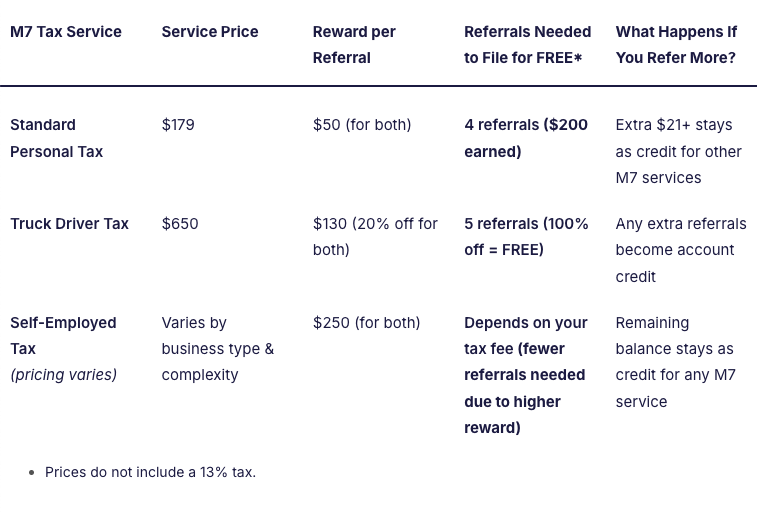This screenshot has height=513, width=757.
Task: Select the Standard Personal Tax row label
Action: click(56, 138)
